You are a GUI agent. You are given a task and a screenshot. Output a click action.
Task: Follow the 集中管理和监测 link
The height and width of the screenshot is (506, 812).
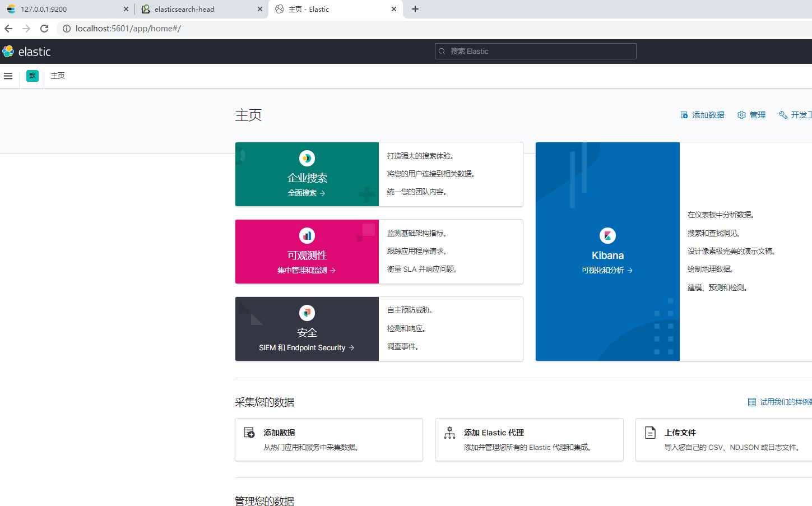click(x=307, y=270)
